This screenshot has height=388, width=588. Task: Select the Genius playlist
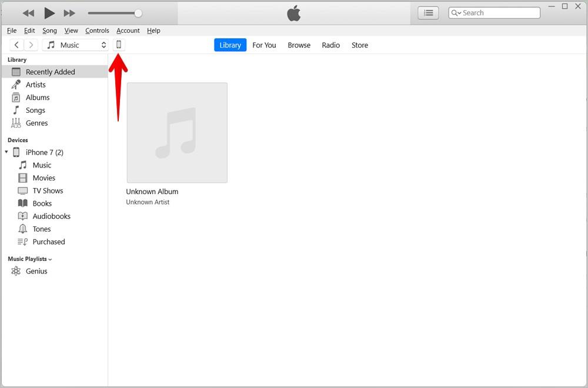(x=55, y=271)
